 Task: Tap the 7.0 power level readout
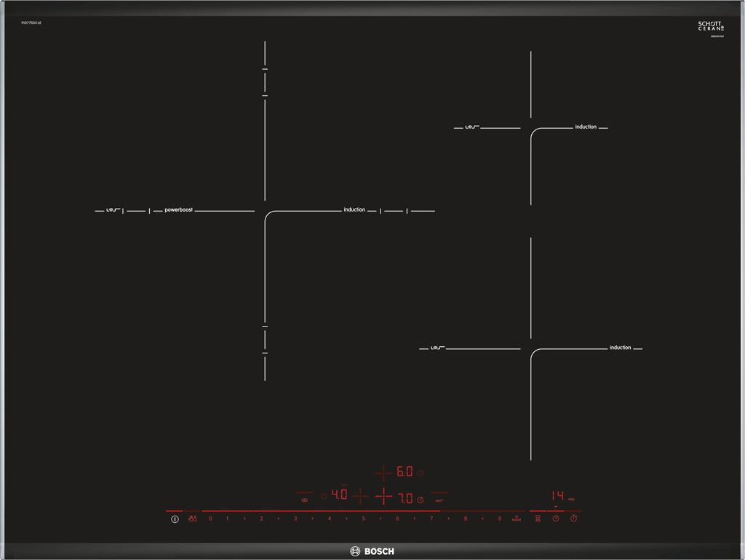tap(405, 498)
